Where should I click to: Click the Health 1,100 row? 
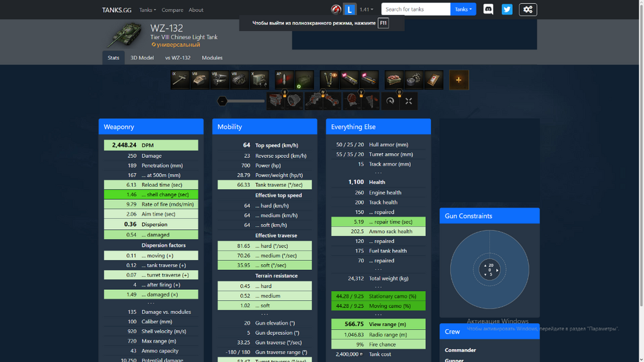click(378, 182)
